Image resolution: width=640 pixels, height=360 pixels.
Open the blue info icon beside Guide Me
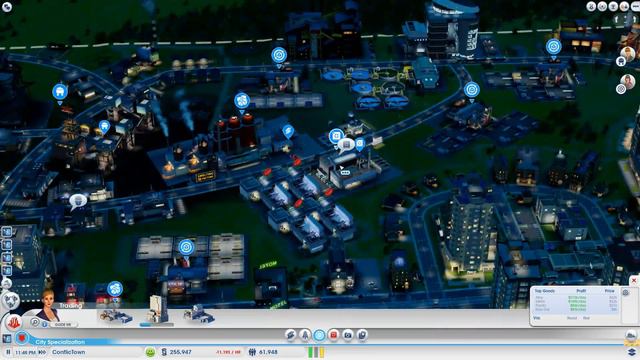(44, 324)
